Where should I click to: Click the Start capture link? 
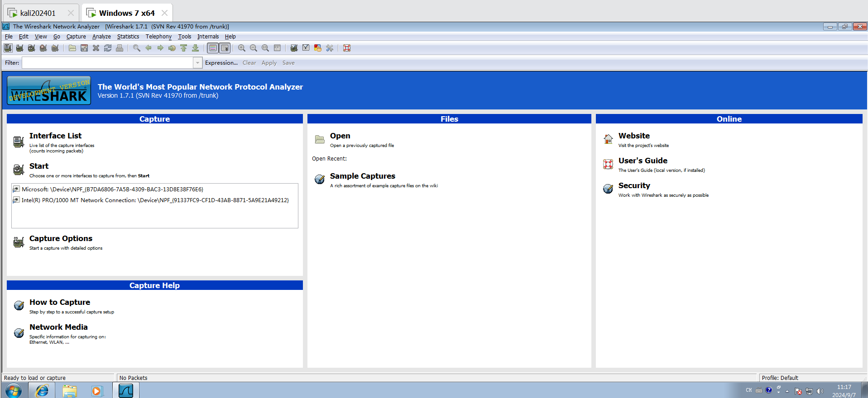pos(39,166)
